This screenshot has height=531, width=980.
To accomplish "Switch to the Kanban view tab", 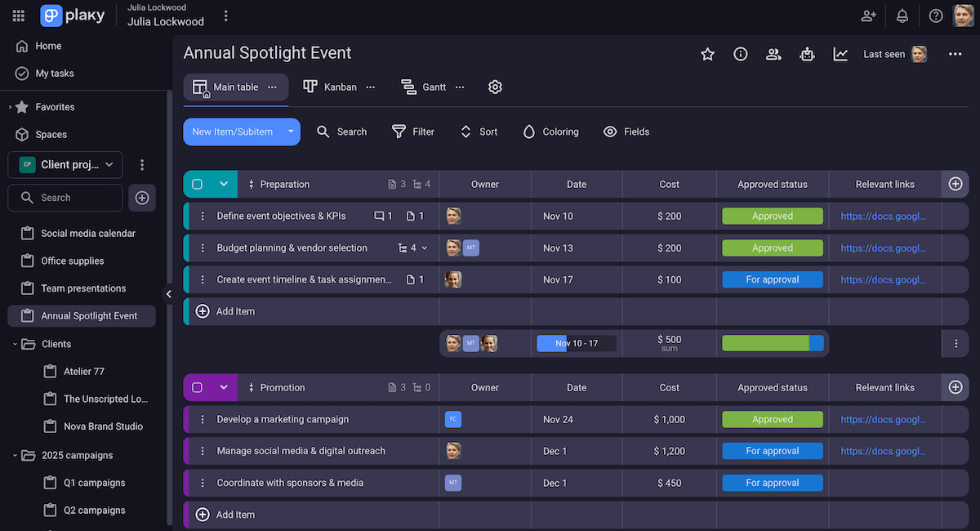I will tap(330, 87).
